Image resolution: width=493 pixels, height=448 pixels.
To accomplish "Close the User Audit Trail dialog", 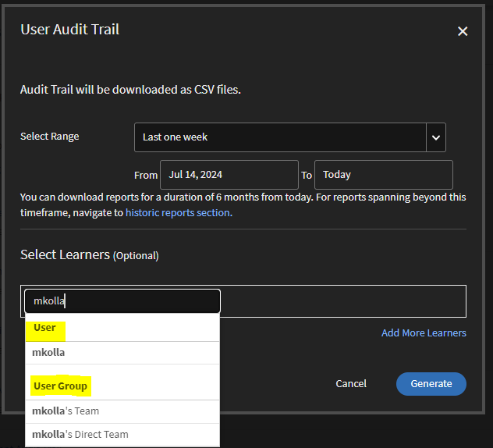I will point(463,31).
